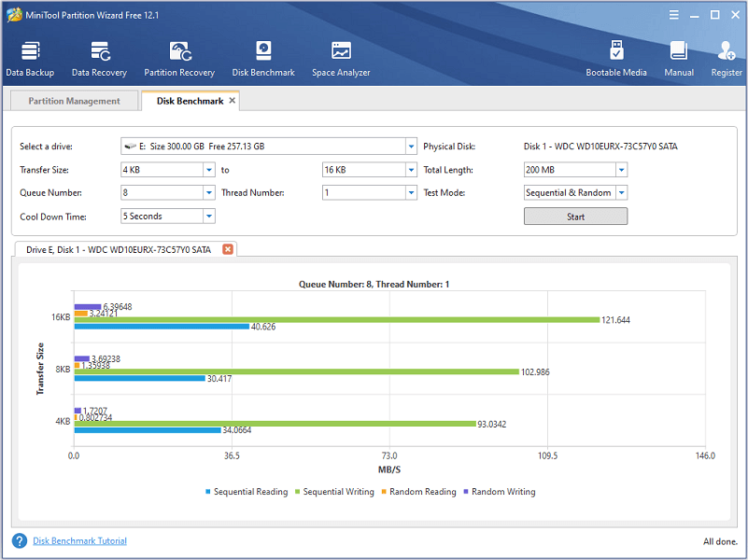Click the 102.986 value label

pyautogui.click(x=535, y=372)
